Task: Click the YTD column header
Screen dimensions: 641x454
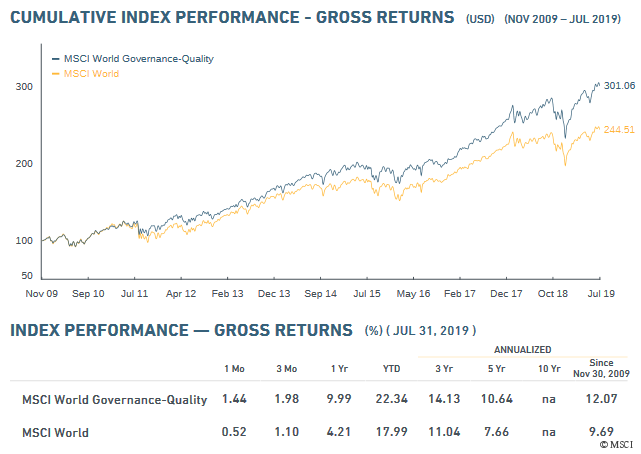Action: click(391, 368)
